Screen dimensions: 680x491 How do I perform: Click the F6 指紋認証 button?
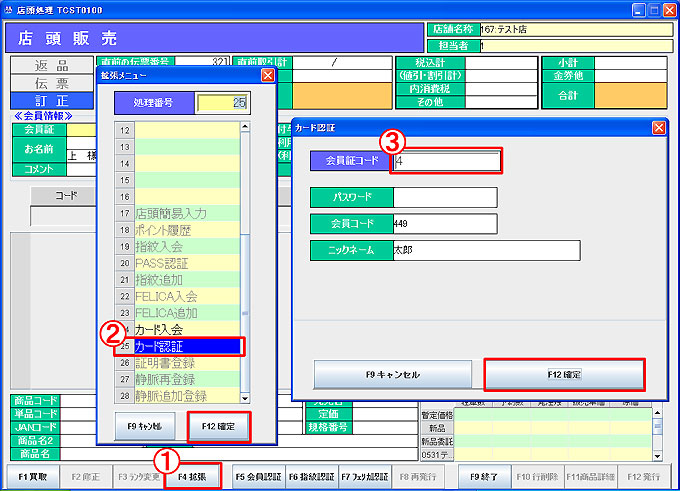coord(311,477)
